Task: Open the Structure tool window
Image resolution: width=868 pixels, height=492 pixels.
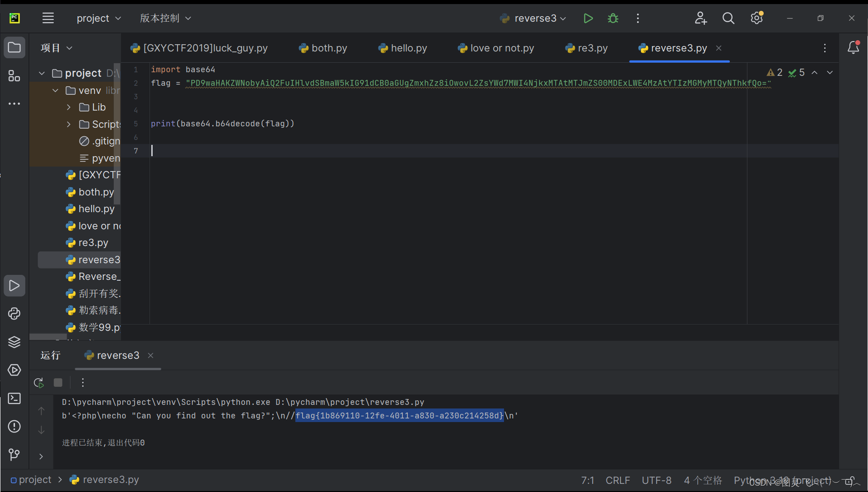Action: [x=14, y=76]
